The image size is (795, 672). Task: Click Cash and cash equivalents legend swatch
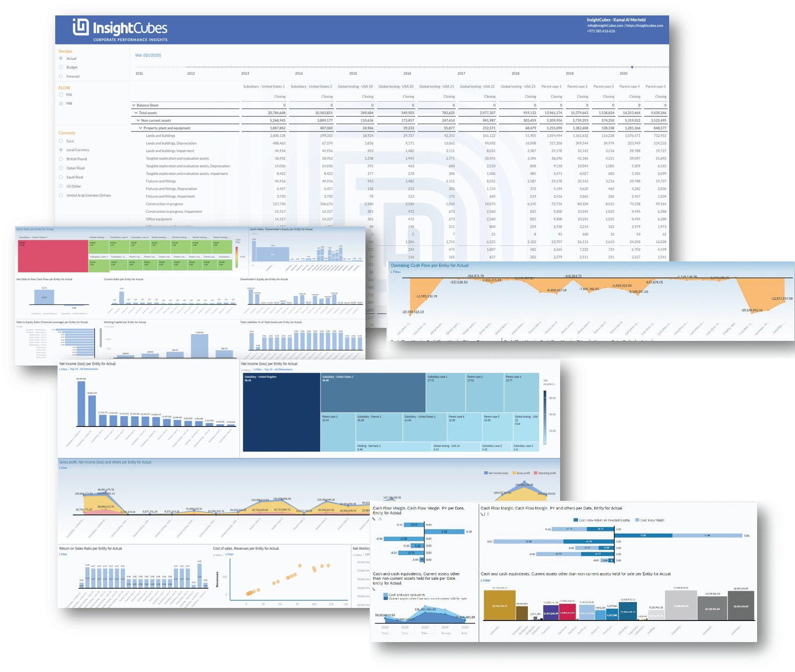(x=386, y=595)
